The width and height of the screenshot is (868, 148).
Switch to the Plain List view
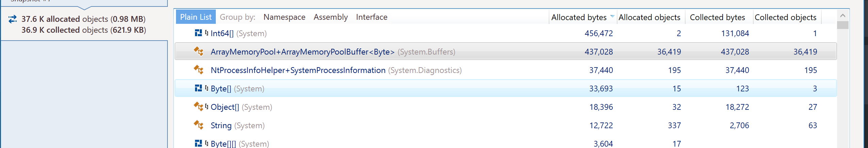tap(196, 17)
